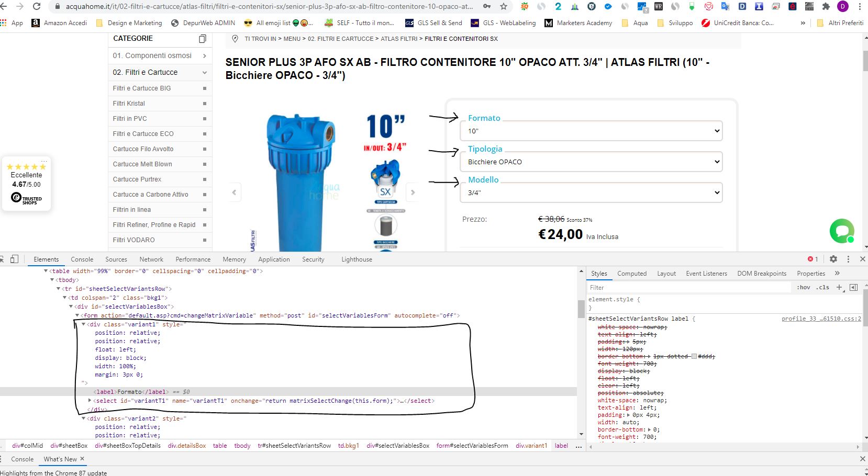The width and height of the screenshot is (868, 476).
Task: Open saved passwords key icon in address bar
Action: coord(487,7)
